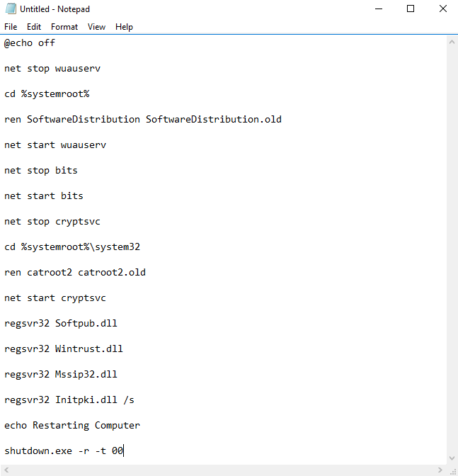The height and width of the screenshot is (476, 458).
Task: Click the 'ren catroot2 catroot2.old' line
Action: coord(75,272)
